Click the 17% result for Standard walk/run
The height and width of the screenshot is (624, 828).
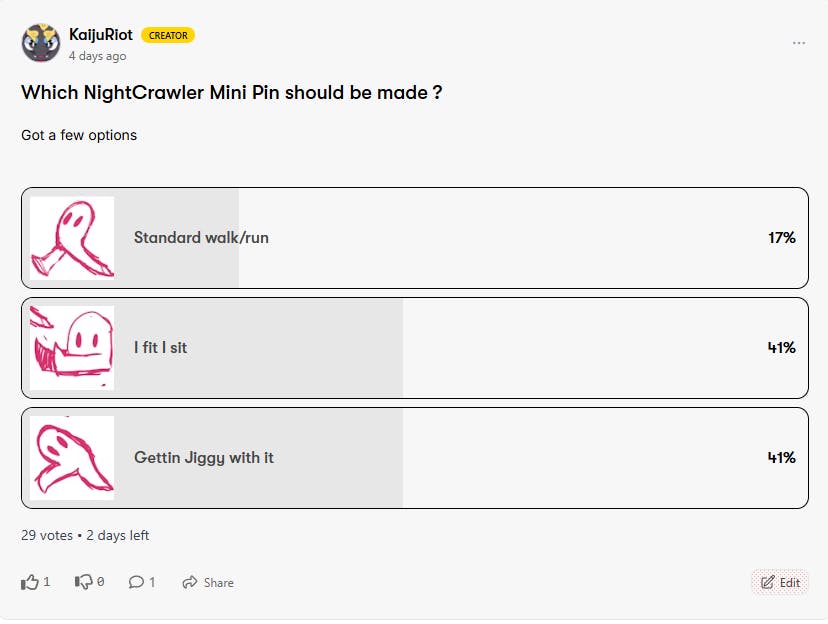[781, 238]
